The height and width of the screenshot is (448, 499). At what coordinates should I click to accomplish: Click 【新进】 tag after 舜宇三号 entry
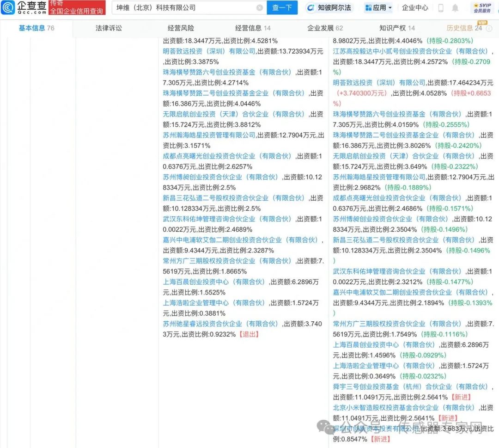point(461,397)
